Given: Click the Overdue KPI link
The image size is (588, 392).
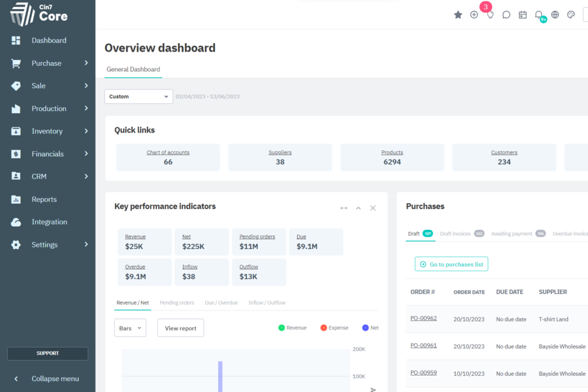Looking at the screenshot, I should [x=135, y=267].
